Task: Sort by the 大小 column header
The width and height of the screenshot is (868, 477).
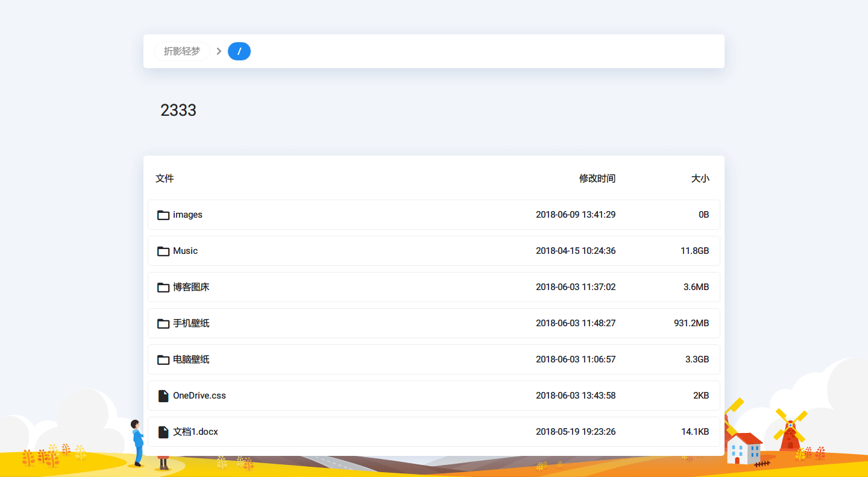Action: (700, 178)
